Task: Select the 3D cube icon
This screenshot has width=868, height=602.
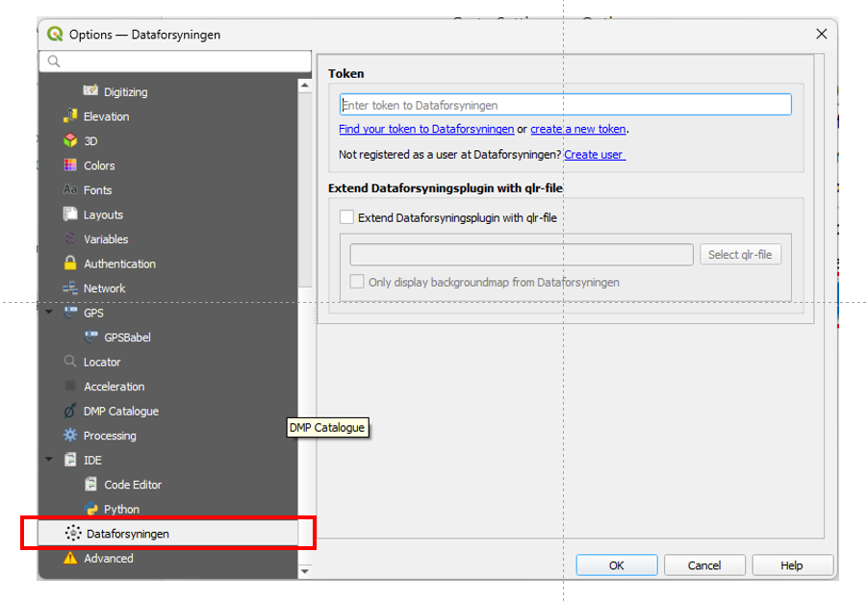Action: pos(70,141)
